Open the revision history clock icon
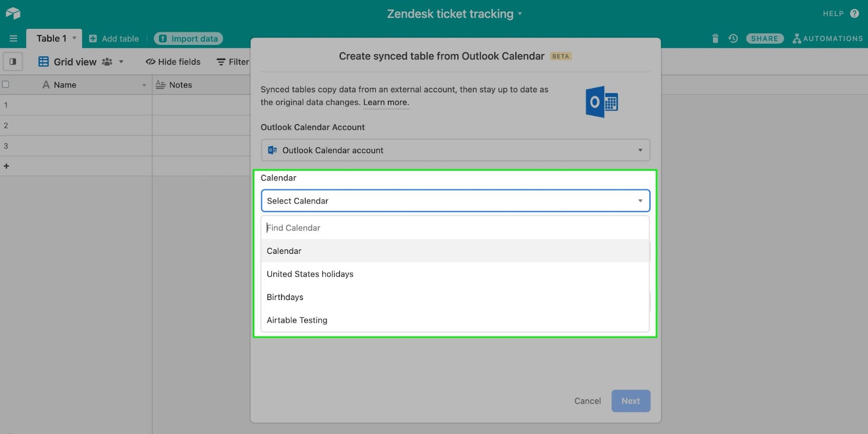868x434 pixels. (x=733, y=39)
